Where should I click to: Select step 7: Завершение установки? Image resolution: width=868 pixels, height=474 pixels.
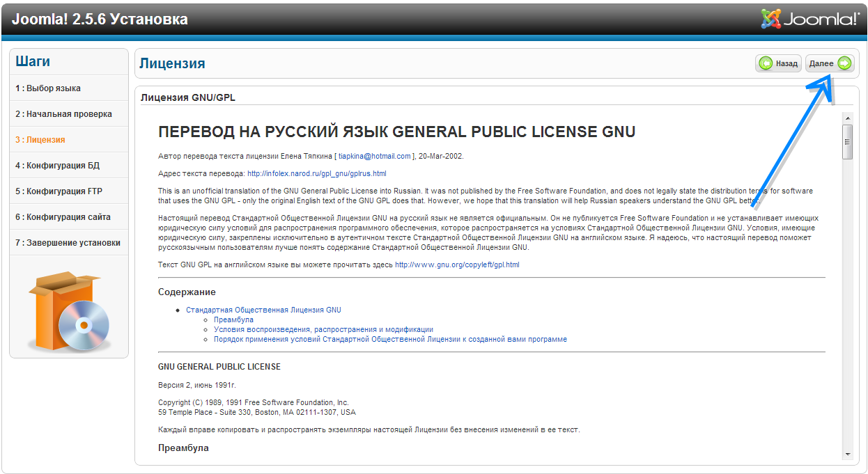68,243
